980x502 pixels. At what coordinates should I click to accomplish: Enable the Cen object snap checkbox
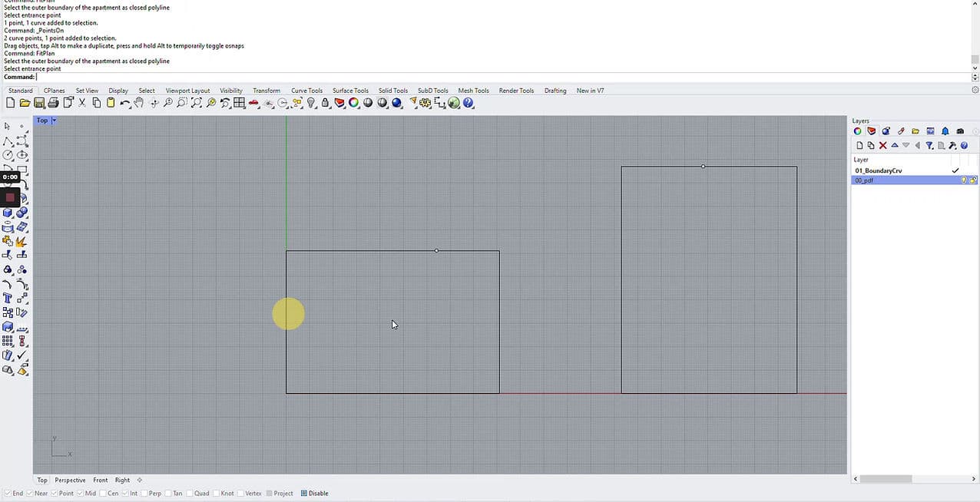tap(103, 494)
